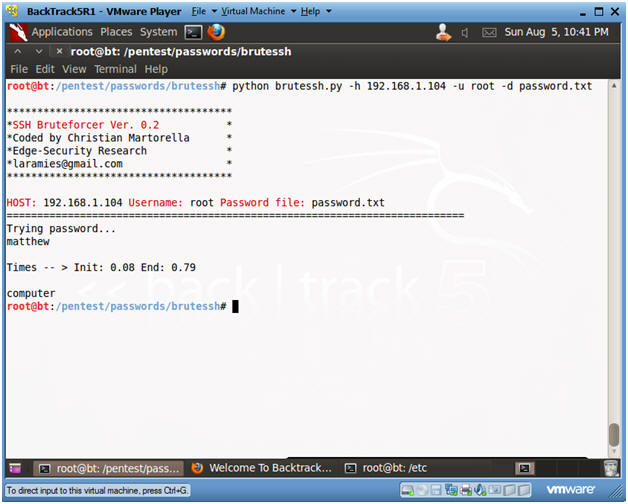Image resolution: width=628 pixels, height=504 pixels.
Task: Click the 'password.txt' in the Password file line
Action: pyautogui.click(x=348, y=202)
